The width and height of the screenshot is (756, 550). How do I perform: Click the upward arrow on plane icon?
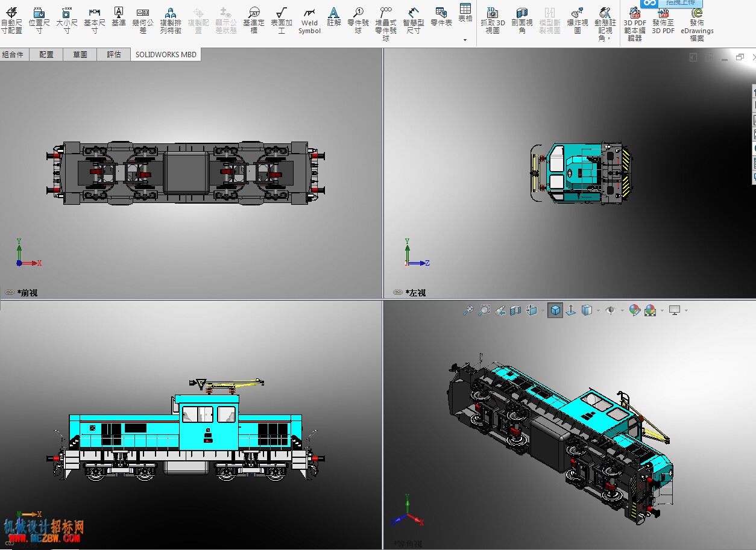pyautogui.click(x=571, y=310)
